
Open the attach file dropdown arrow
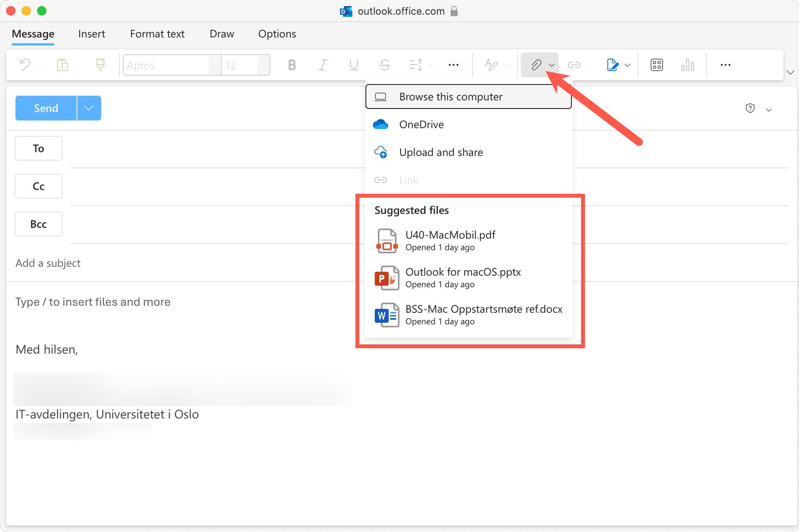552,65
